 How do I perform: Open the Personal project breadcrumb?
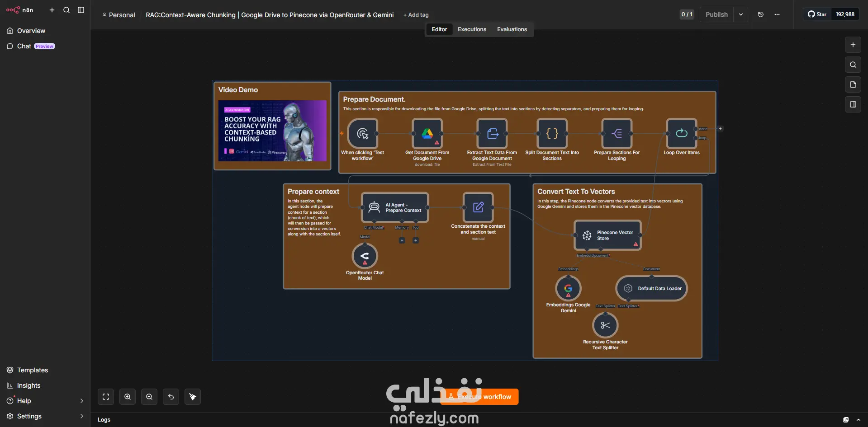point(119,15)
